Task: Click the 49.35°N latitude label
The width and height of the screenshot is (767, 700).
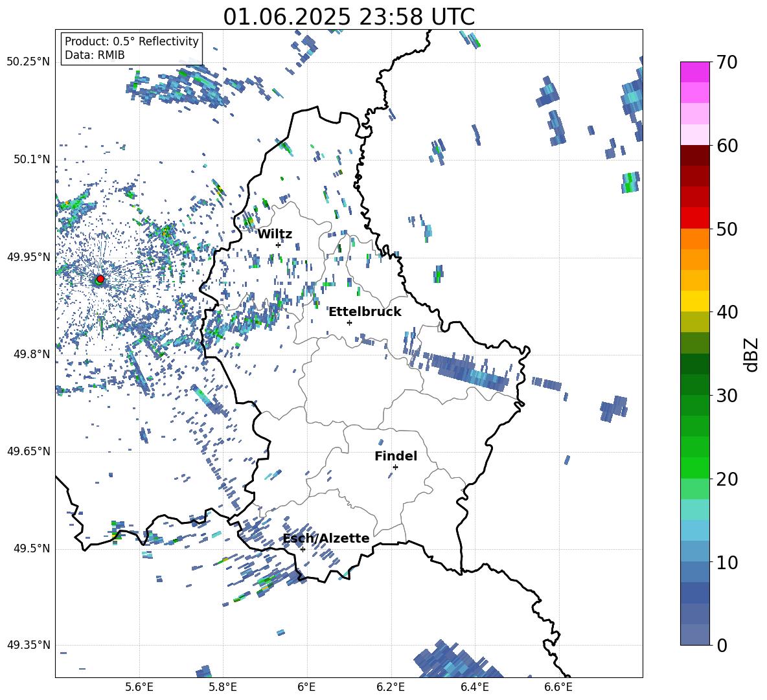Action: click(29, 645)
